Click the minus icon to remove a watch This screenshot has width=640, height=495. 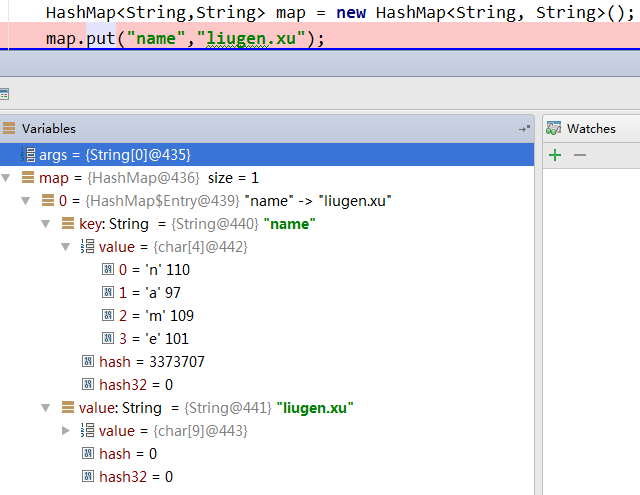coord(579,155)
